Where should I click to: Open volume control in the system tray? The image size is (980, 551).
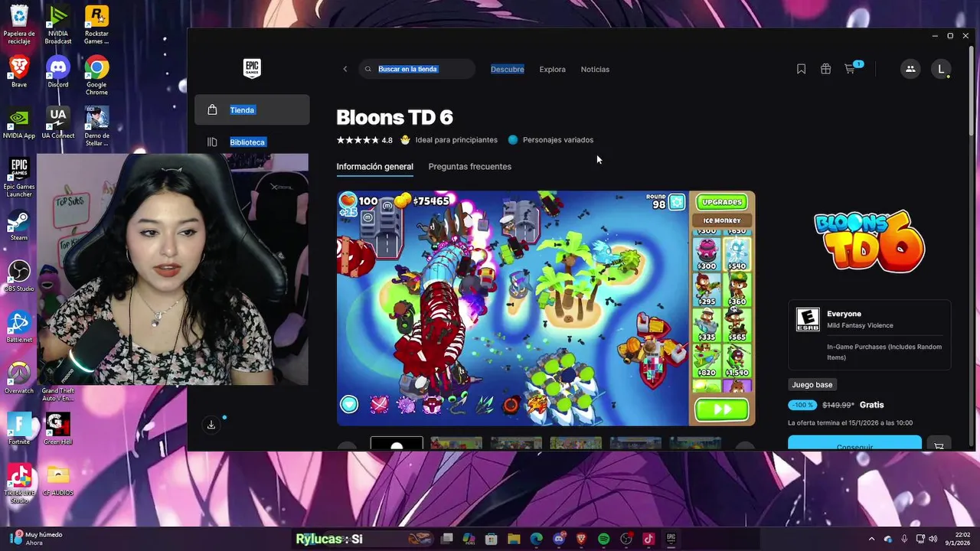tap(933, 539)
